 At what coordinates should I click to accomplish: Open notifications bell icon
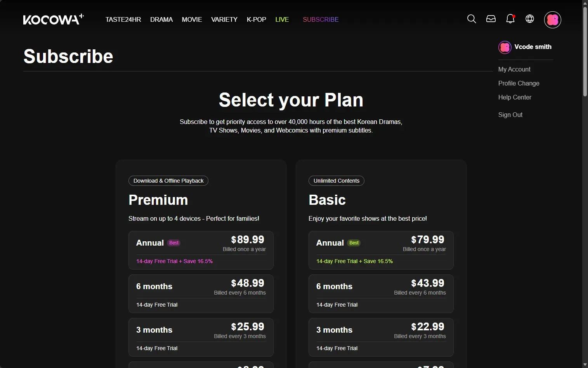(510, 19)
